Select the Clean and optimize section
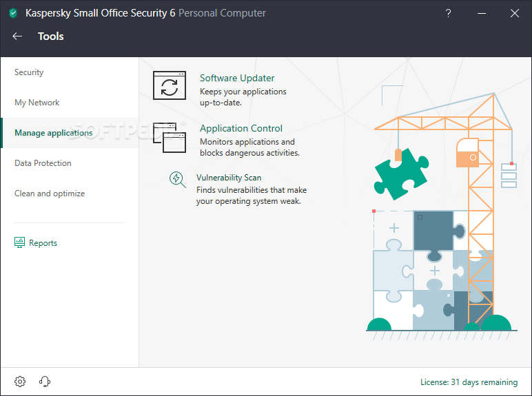The height and width of the screenshot is (396, 532). (70, 194)
